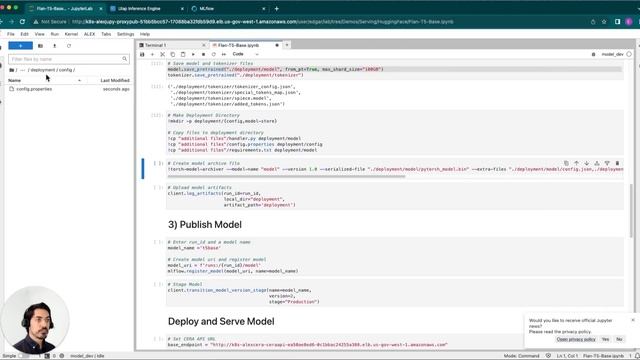640x360 pixels.
Task: Click the ellipsis breadcrumb to show parent folders
Action: click(x=22, y=70)
